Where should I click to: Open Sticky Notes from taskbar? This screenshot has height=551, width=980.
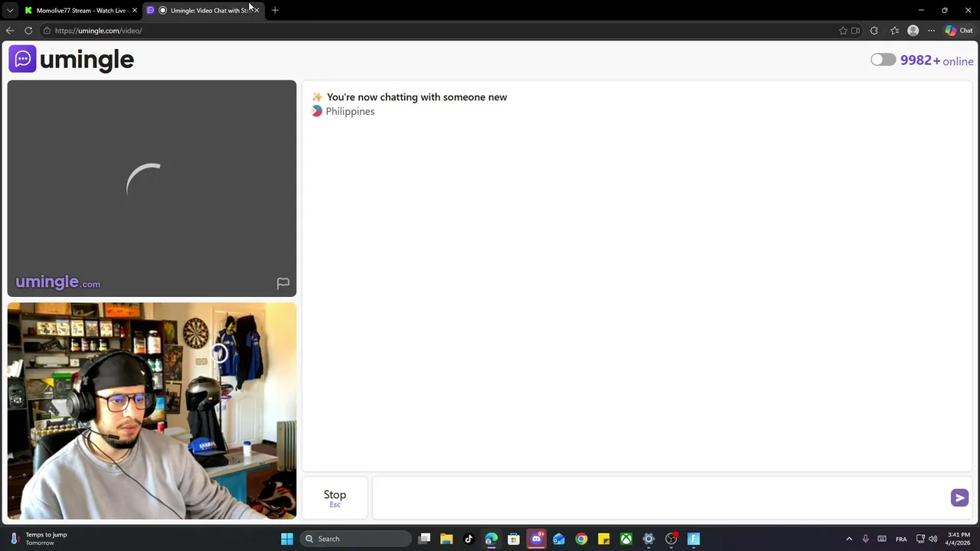point(603,539)
